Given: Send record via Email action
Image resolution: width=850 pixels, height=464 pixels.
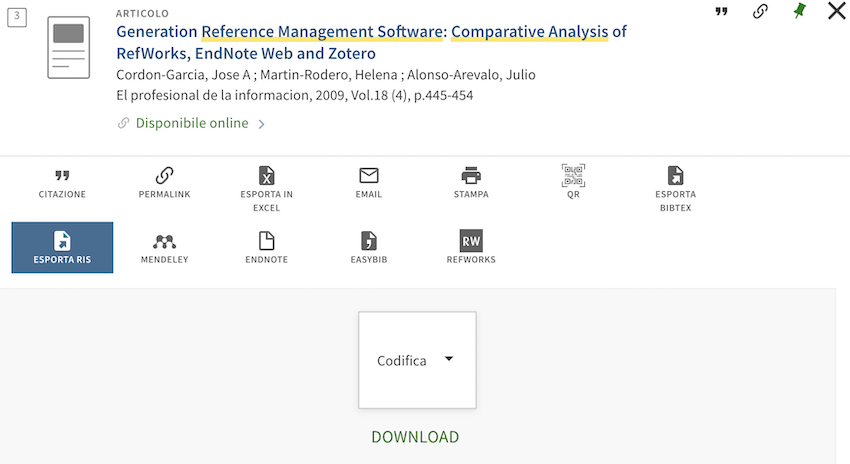Looking at the screenshot, I should [369, 183].
